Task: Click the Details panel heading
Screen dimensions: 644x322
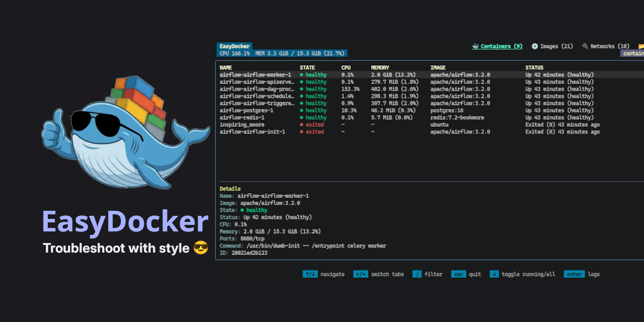Action: [x=230, y=189]
